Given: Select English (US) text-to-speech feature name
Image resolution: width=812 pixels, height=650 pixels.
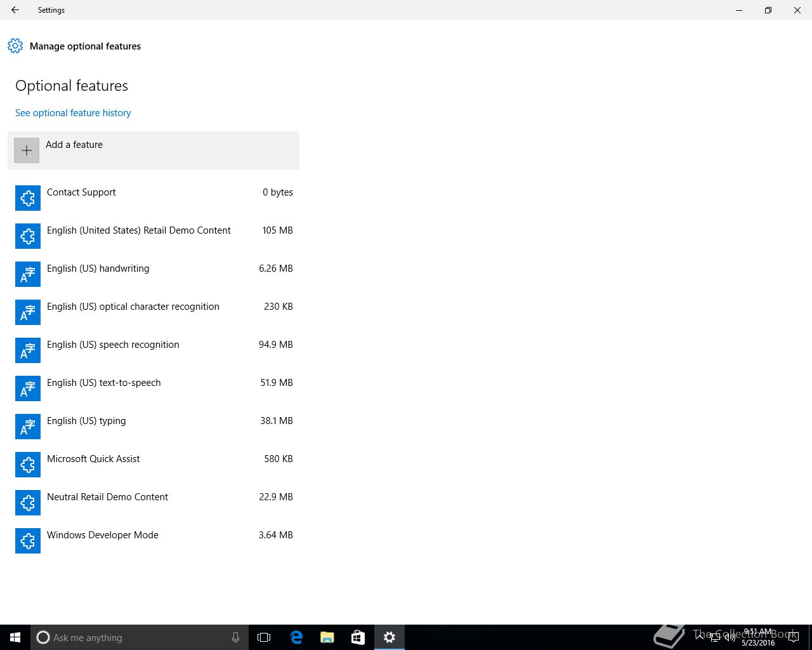Looking at the screenshot, I should (104, 383).
